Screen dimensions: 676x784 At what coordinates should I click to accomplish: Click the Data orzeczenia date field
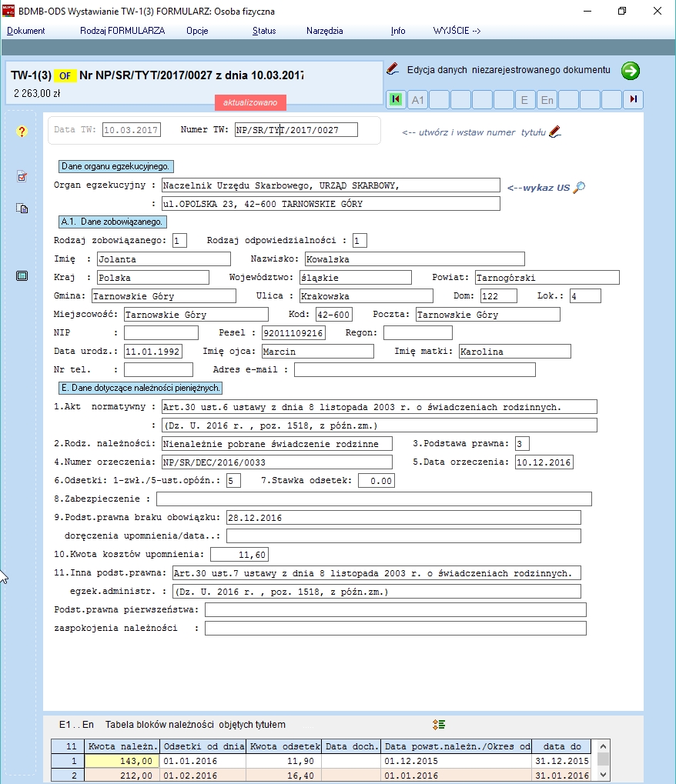click(544, 462)
